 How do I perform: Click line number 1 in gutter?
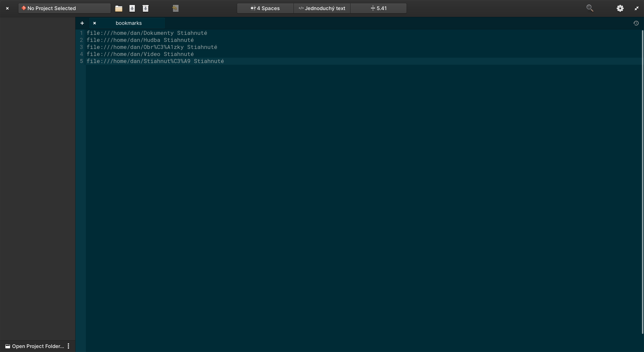tap(81, 33)
